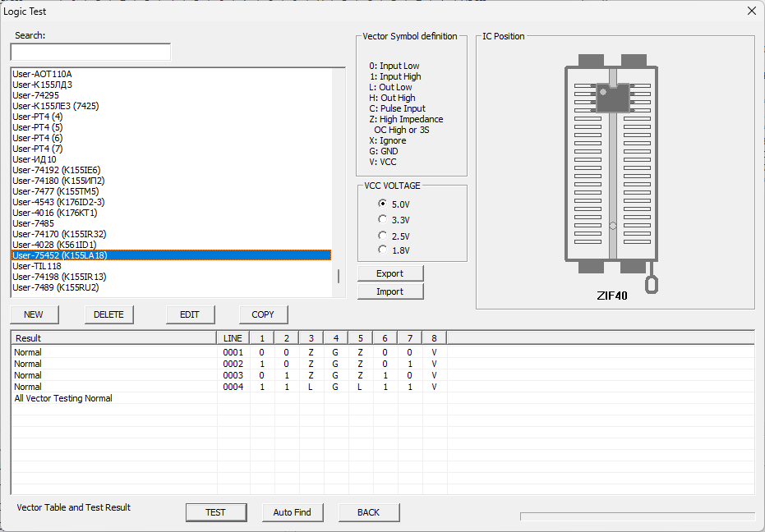Screen dimensions: 765x532
Task: Set VCC voltage to 1.8V
Action: (382, 250)
